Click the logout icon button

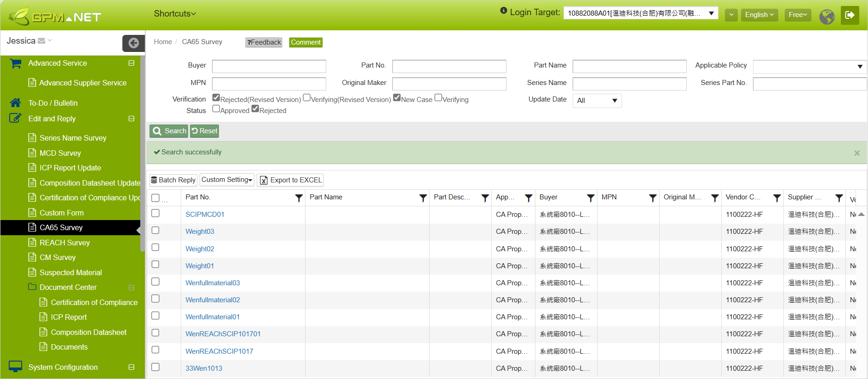coord(850,15)
